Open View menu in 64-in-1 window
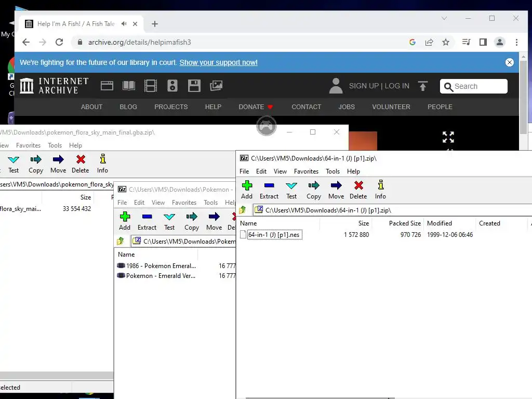 click(280, 171)
